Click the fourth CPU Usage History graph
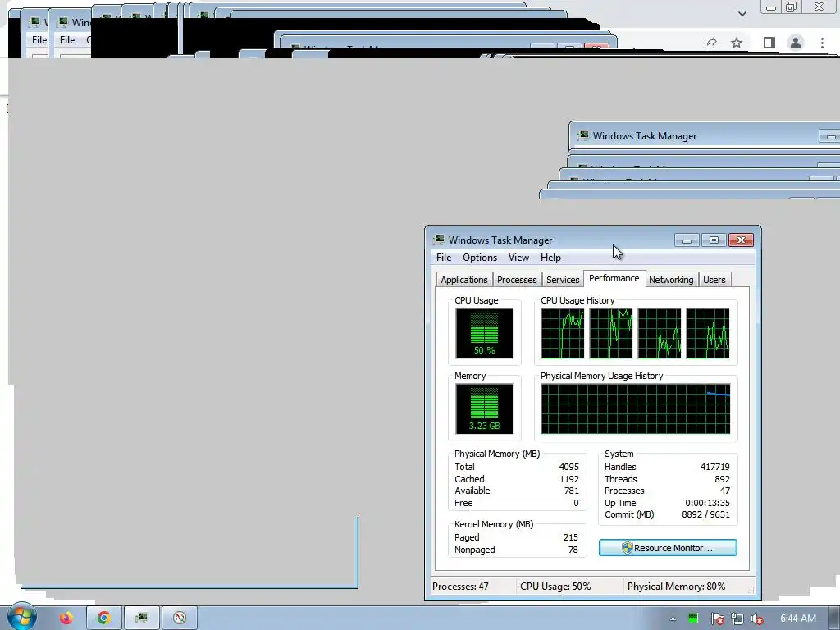840x630 pixels. pyautogui.click(x=708, y=333)
